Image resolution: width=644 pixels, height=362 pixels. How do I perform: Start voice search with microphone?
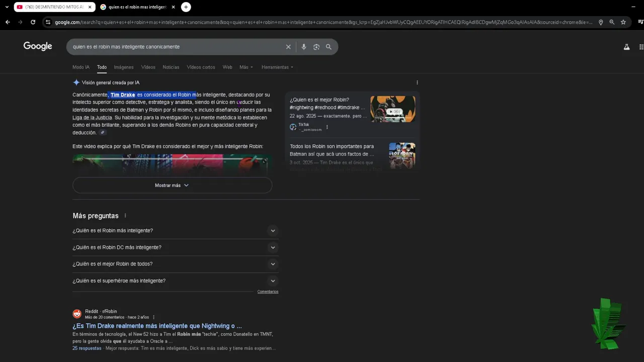(x=304, y=47)
